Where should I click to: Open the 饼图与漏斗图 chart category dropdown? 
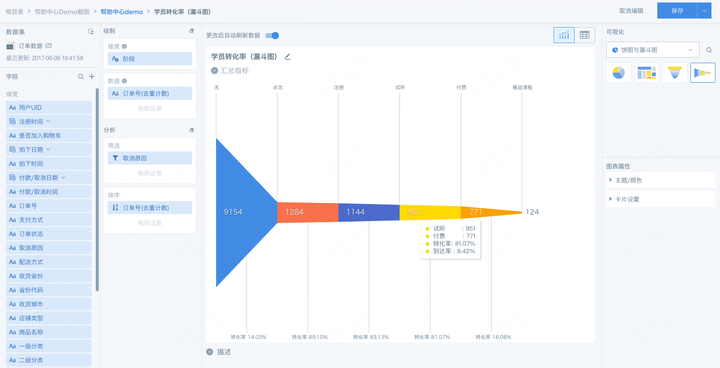652,50
